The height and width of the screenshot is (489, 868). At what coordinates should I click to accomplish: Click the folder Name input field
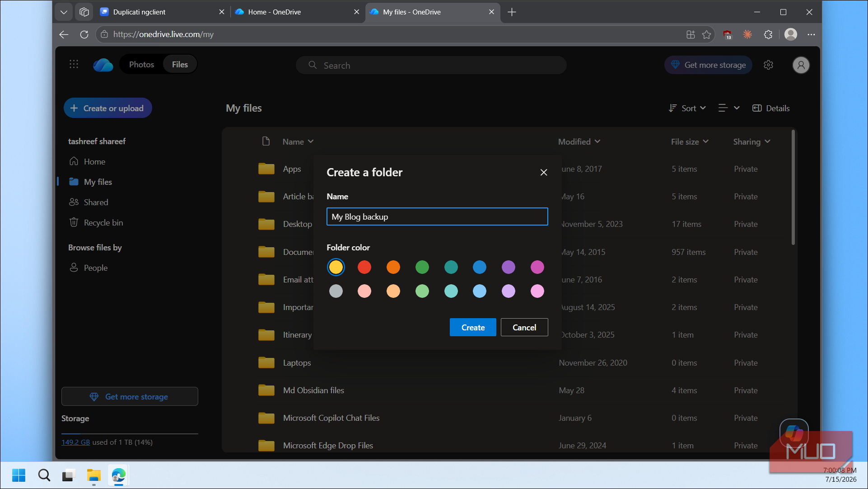[x=437, y=216]
